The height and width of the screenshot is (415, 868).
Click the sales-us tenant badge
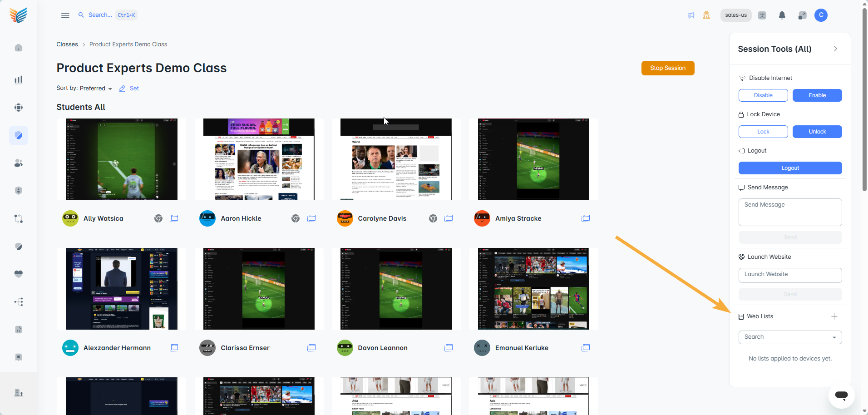tap(736, 15)
